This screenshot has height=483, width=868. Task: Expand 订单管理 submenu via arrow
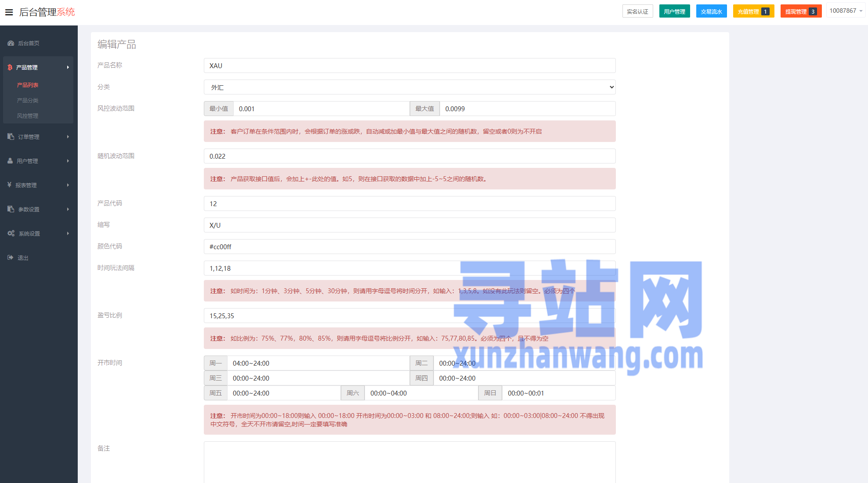click(68, 137)
